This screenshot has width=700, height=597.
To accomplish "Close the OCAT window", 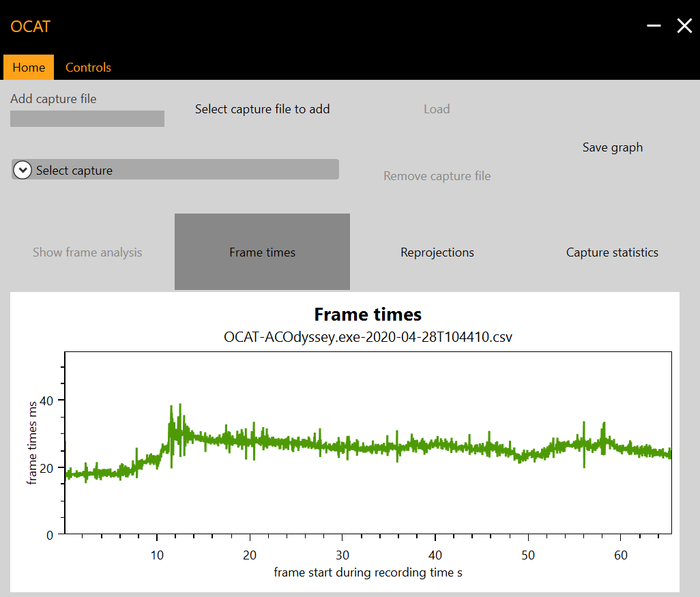I will pyautogui.click(x=684, y=26).
